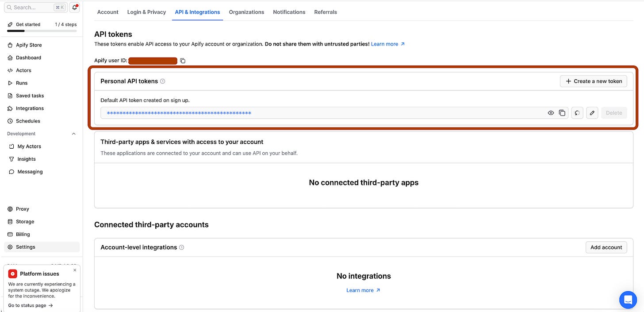
Task: Create a new token
Action: point(594,81)
